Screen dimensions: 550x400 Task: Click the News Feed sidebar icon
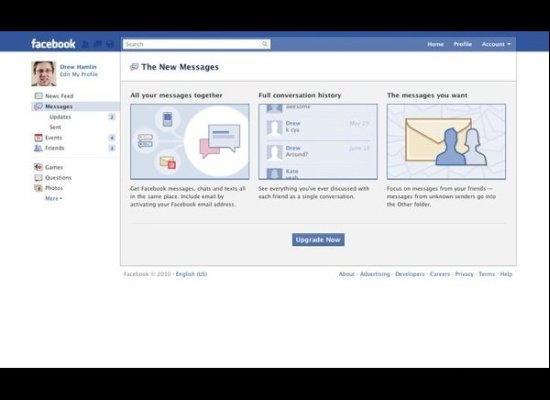[38, 96]
